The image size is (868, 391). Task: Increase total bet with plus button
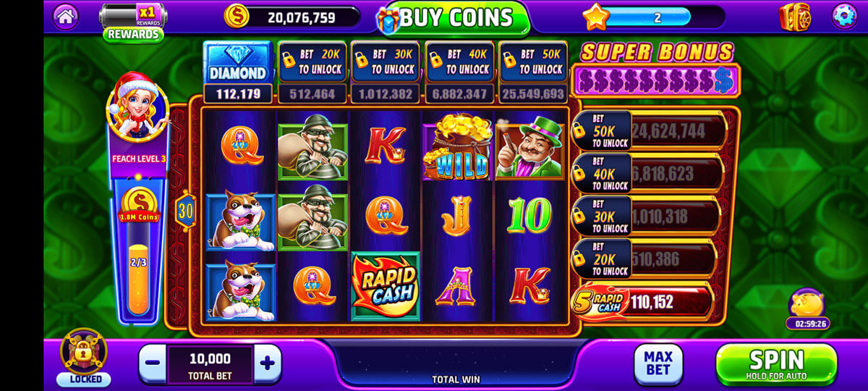(267, 363)
